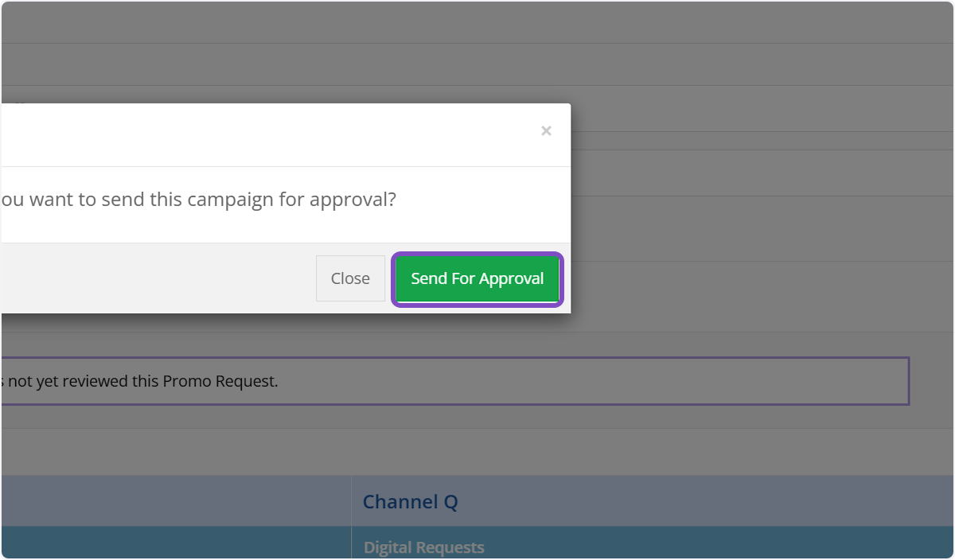Click the gray dialog footer left of Close
The height and width of the screenshot is (560, 955).
pos(159,278)
